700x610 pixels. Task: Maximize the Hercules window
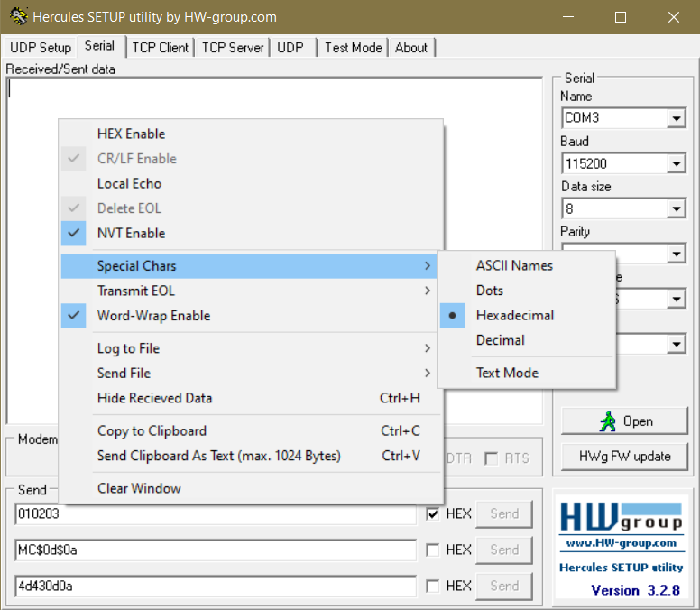click(x=621, y=17)
